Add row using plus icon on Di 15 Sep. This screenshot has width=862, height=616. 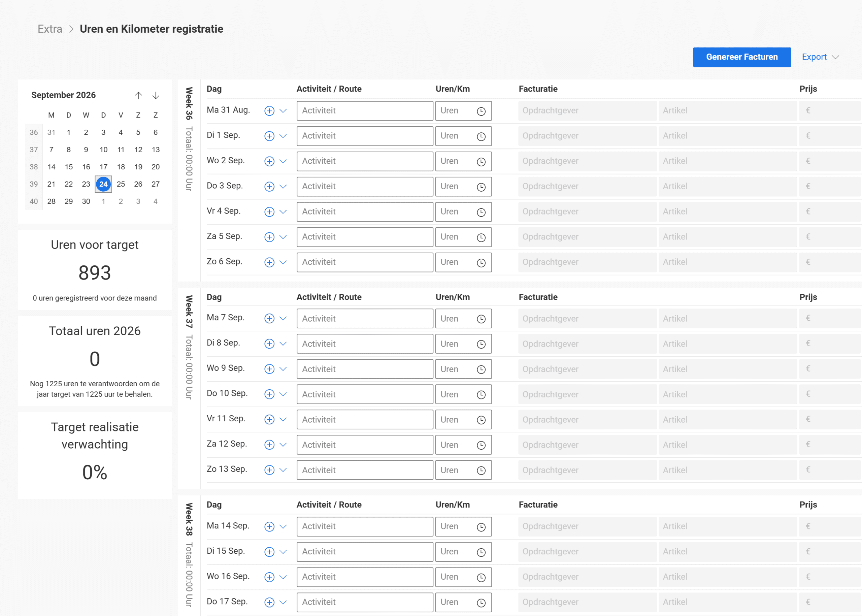click(x=269, y=552)
